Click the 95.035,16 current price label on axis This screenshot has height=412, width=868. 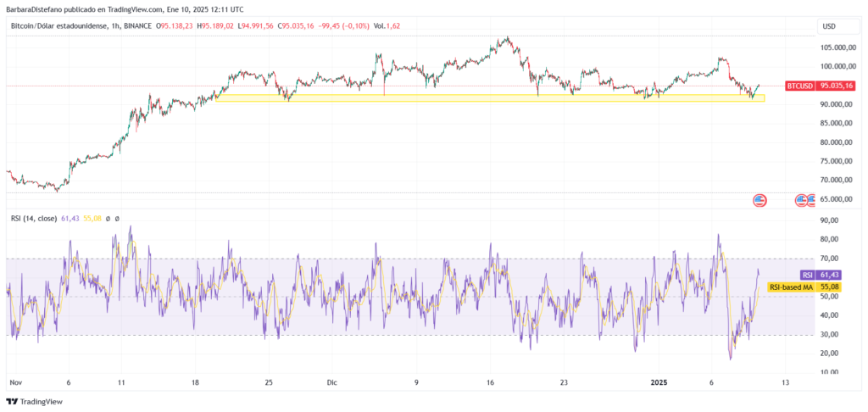[837, 86]
